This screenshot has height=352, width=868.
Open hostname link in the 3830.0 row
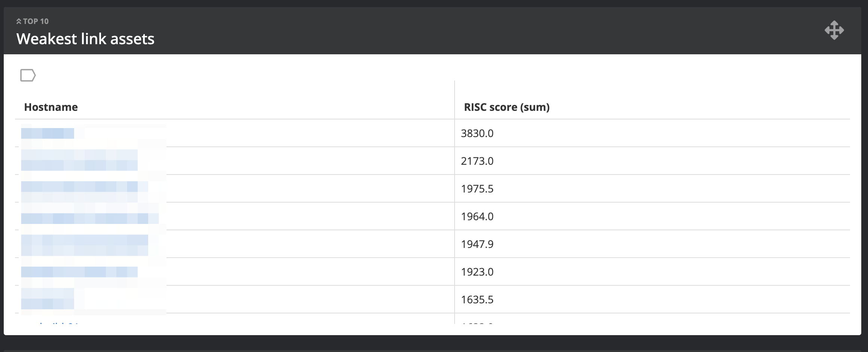click(48, 133)
